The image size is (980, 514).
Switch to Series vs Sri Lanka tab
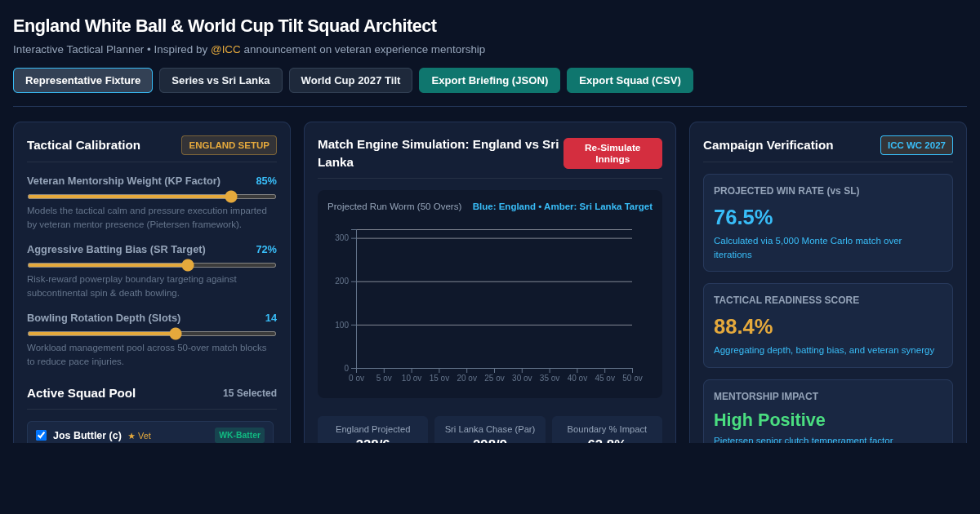pos(220,80)
